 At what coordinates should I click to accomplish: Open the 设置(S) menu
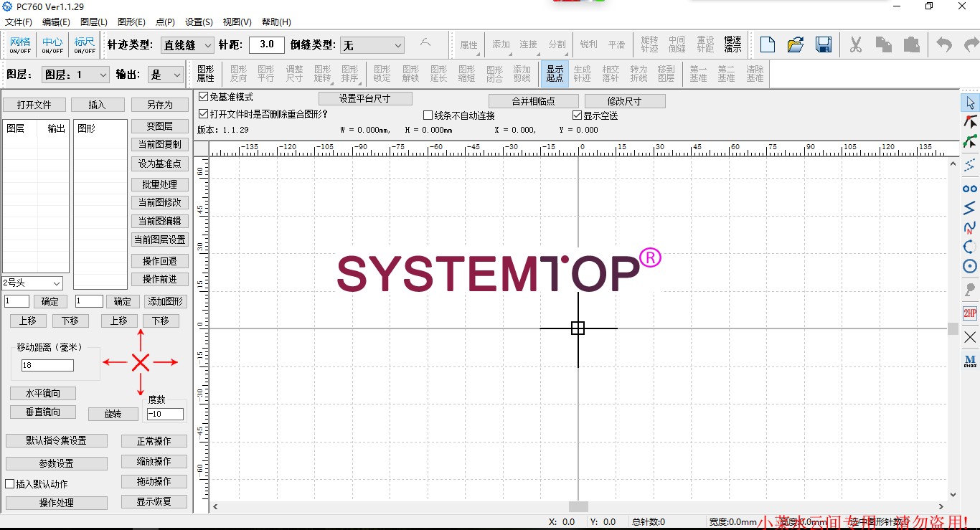point(199,22)
